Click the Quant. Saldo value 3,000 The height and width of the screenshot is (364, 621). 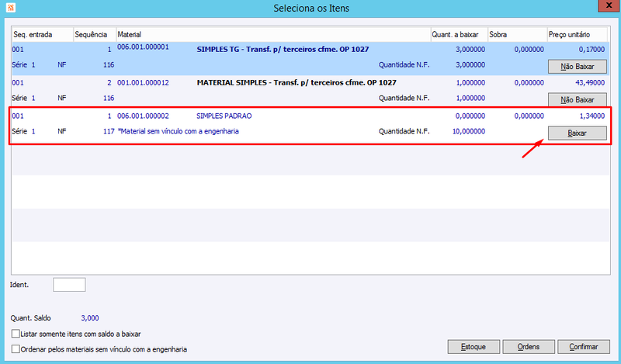tap(90, 318)
